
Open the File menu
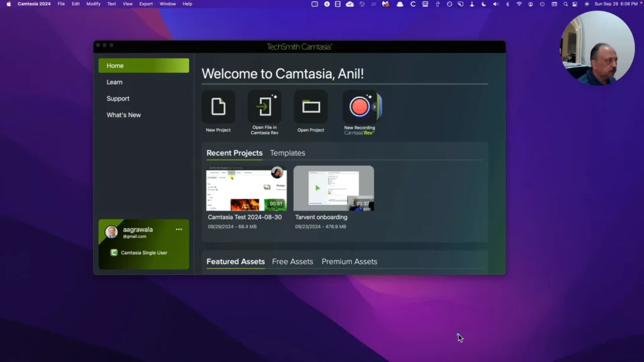click(x=61, y=4)
